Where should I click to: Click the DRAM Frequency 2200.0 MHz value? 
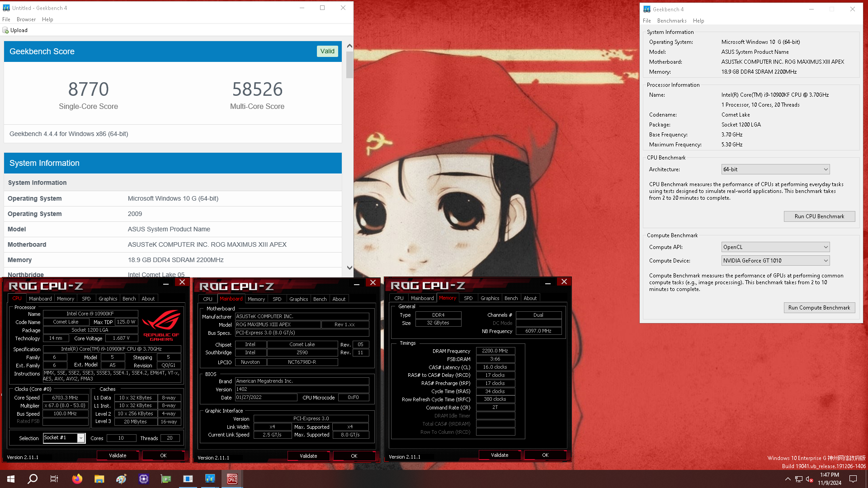click(495, 351)
